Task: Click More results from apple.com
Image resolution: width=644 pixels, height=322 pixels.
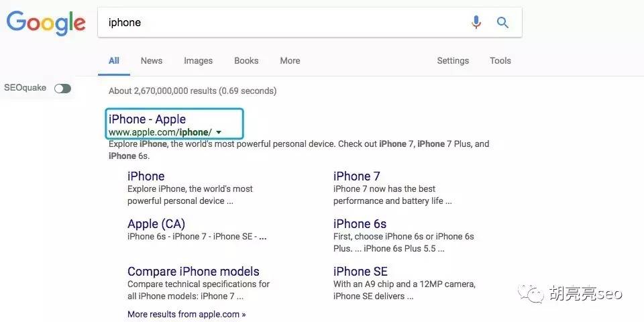Action: (x=186, y=314)
